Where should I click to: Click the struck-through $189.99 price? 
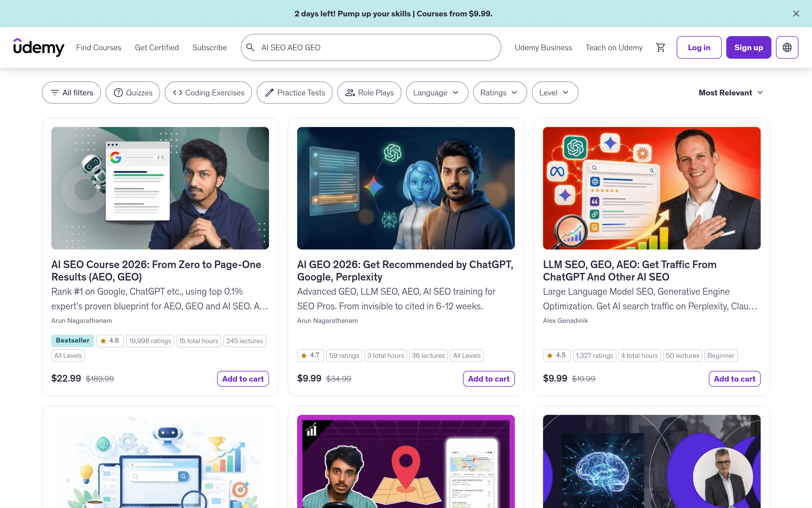(x=100, y=379)
